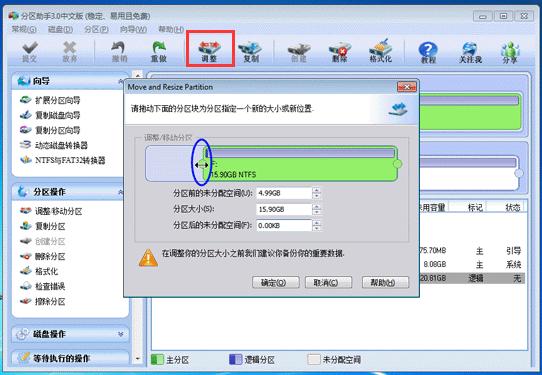Click the 放弃 (discard) toolbar icon

point(69,51)
